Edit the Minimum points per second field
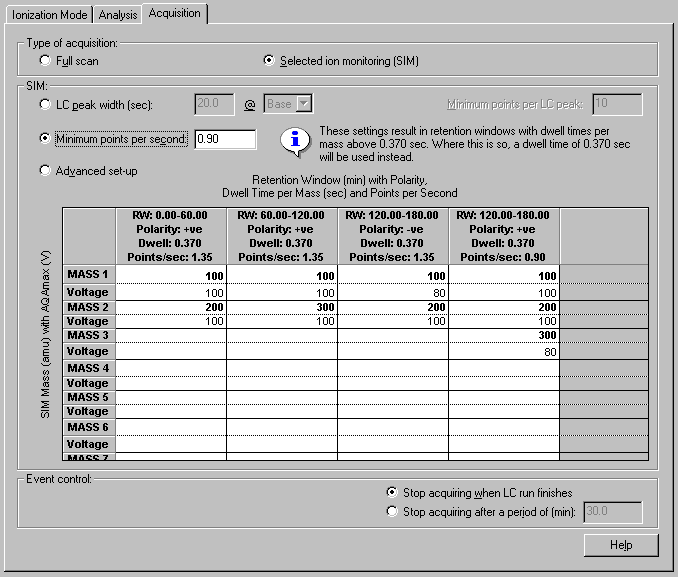Image resolution: width=678 pixels, height=577 pixels. pyautogui.click(x=225, y=139)
